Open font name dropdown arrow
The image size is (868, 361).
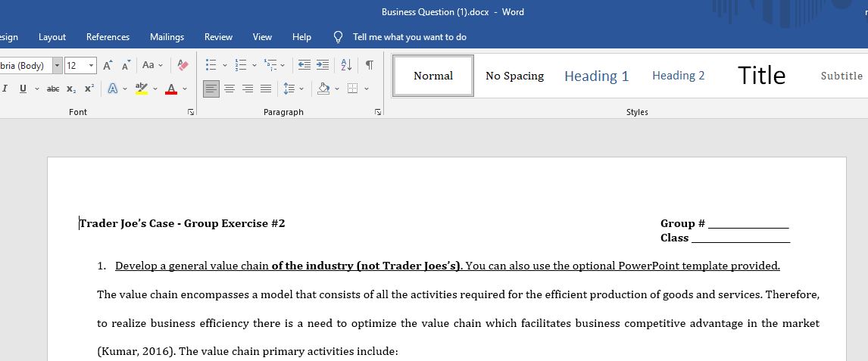pyautogui.click(x=58, y=66)
